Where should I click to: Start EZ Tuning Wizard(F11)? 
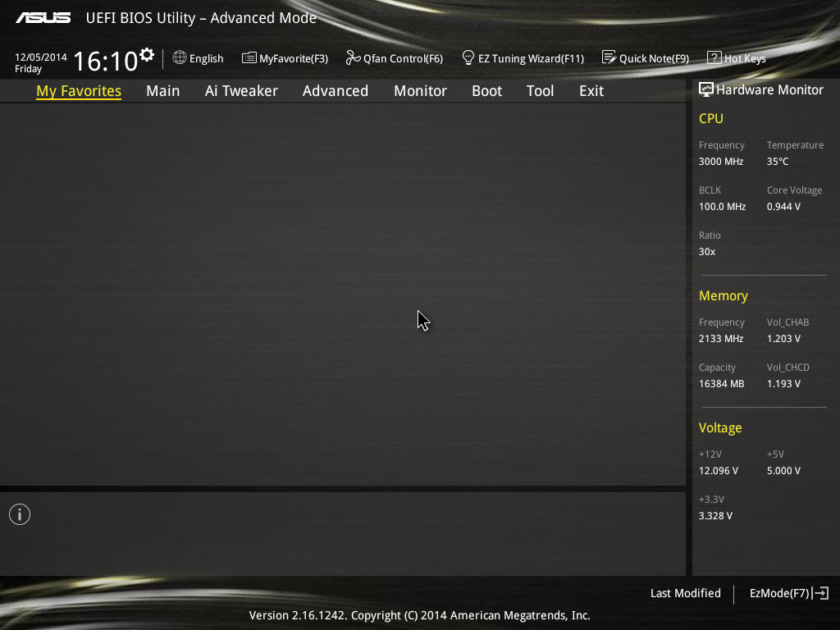point(523,58)
